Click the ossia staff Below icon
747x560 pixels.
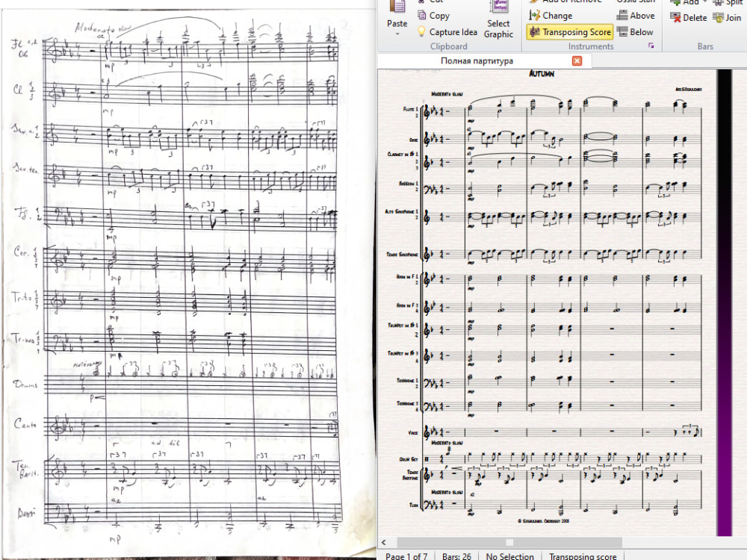pyautogui.click(x=622, y=32)
